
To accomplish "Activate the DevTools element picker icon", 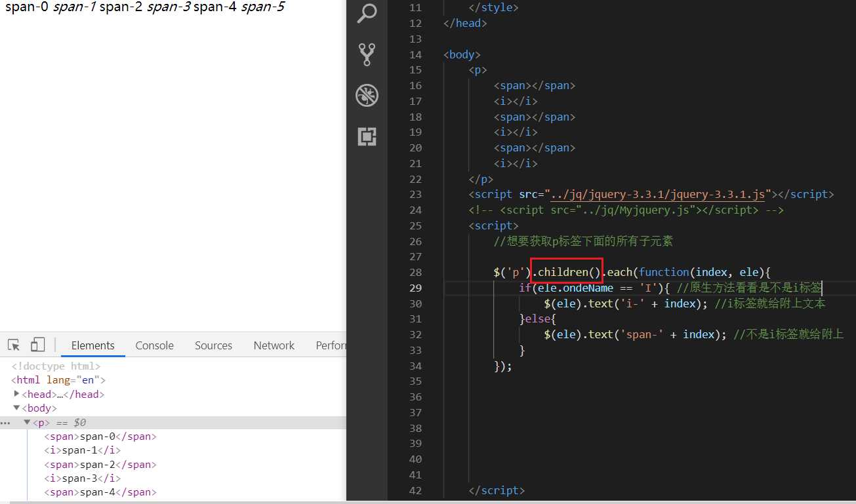I will (14, 345).
